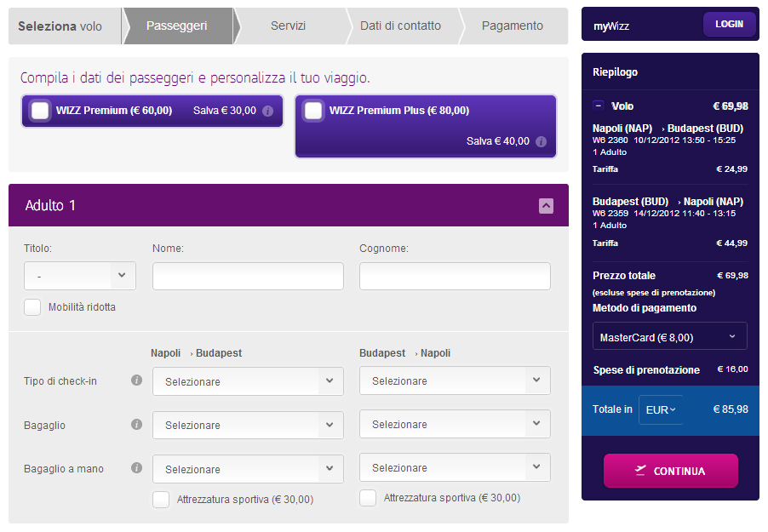Click flight W6 2360 details line
The image size is (768, 532).
coord(663,140)
